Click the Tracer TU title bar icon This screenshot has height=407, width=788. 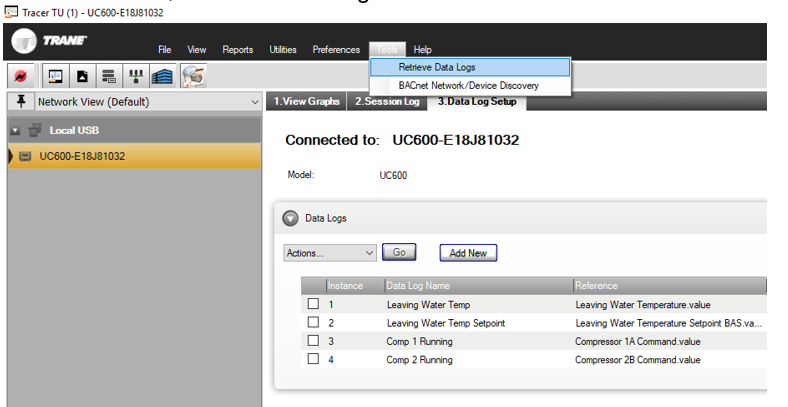11,12
